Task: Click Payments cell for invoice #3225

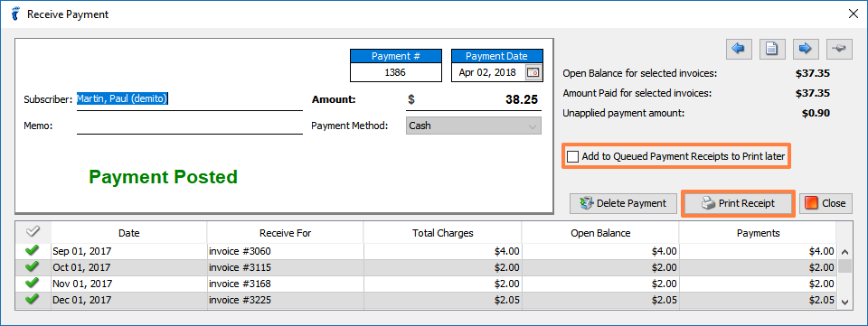Action: click(758, 300)
